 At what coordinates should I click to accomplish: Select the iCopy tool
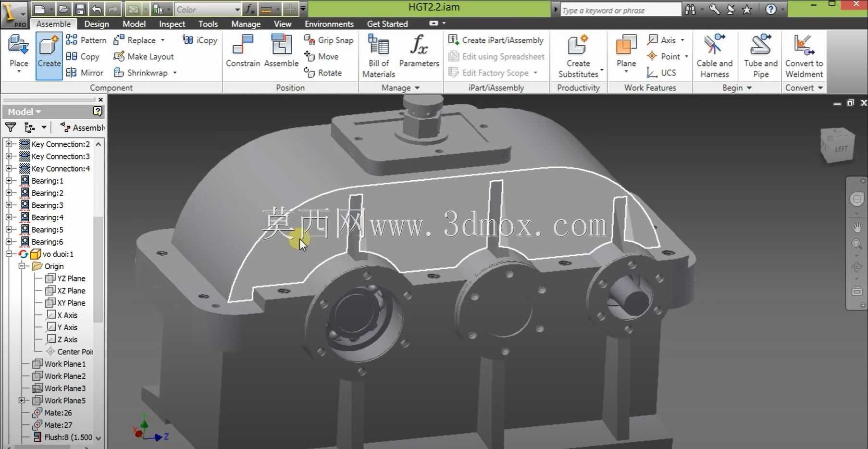point(200,40)
